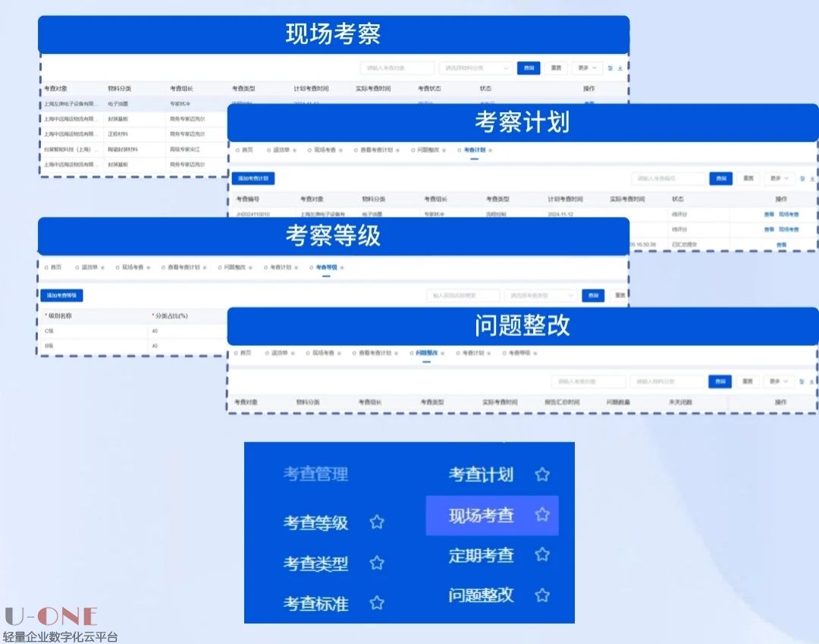Close the 考查计划 tab in 考察计划 panel

491,150
